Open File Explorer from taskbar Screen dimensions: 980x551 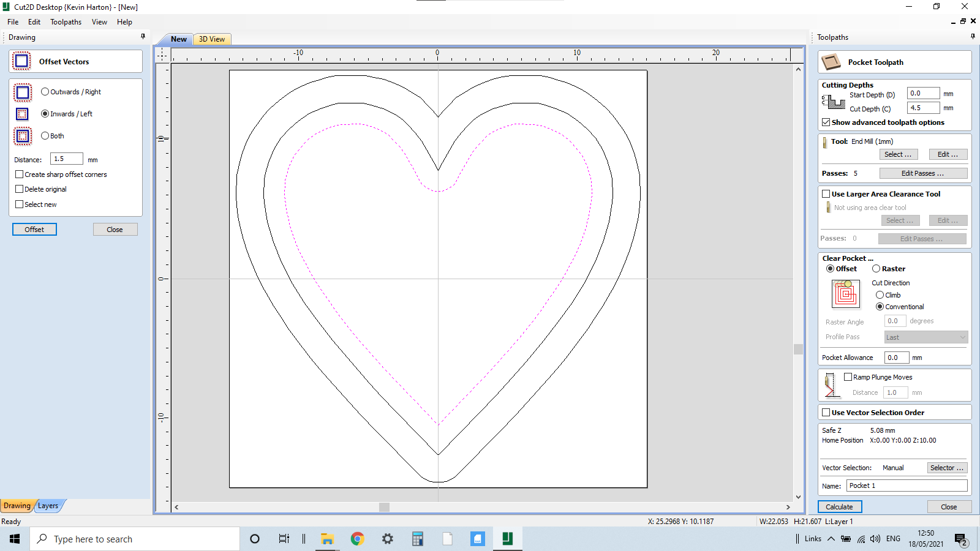pos(327,539)
